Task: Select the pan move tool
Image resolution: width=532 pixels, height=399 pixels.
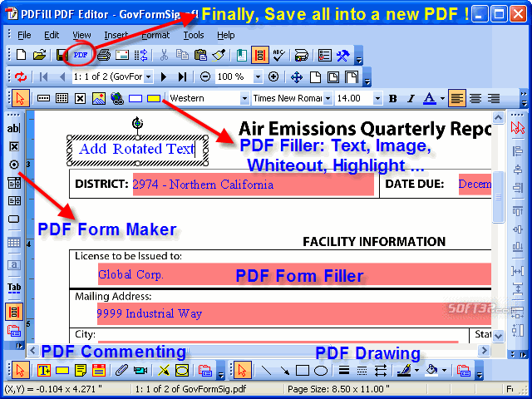Action: [x=297, y=77]
